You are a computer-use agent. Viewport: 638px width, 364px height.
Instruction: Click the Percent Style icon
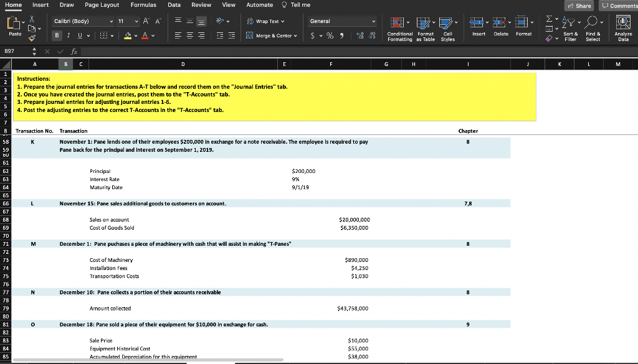330,35
